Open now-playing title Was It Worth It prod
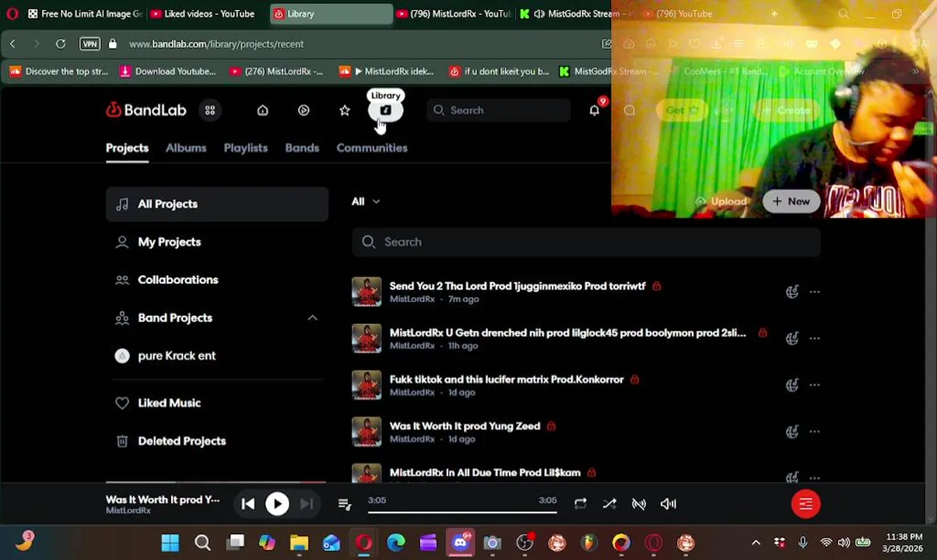This screenshot has width=937, height=560. (x=163, y=499)
